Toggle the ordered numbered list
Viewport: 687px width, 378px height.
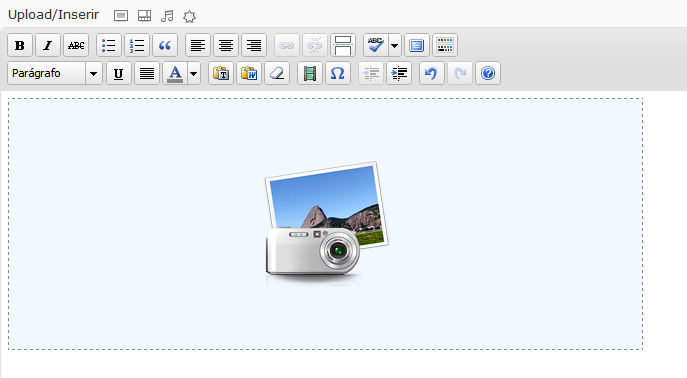click(x=137, y=45)
